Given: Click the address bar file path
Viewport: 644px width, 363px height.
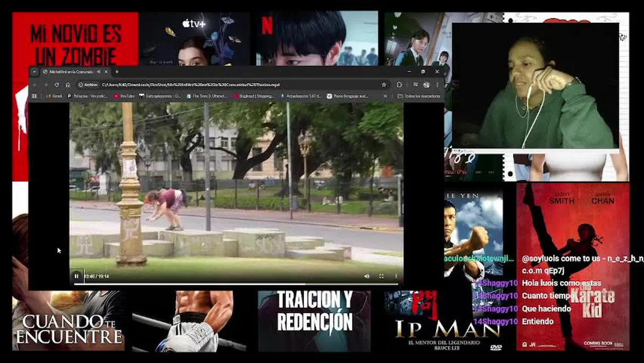Looking at the screenshot, I should pyautogui.click(x=190, y=85).
